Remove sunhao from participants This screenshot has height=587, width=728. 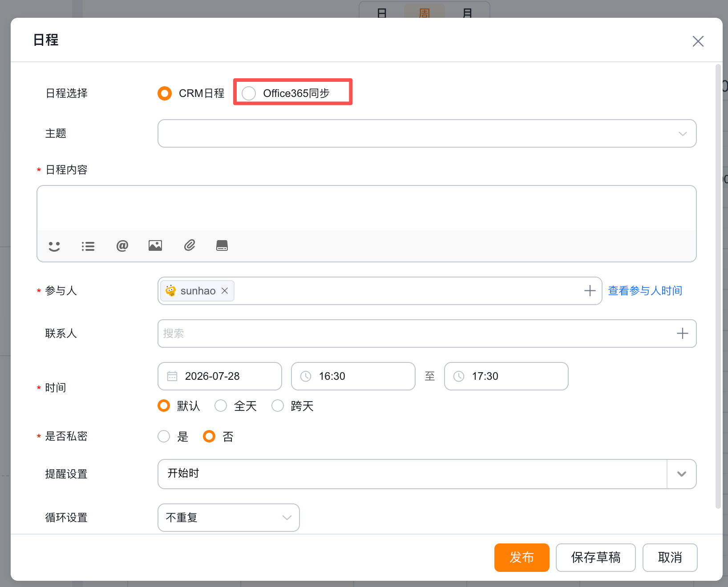tap(225, 290)
